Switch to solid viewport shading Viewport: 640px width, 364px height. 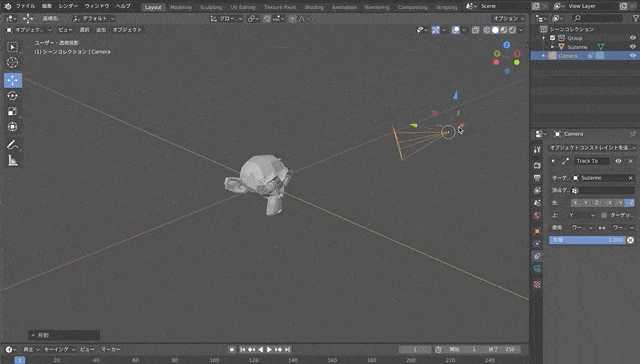(495, 30)
